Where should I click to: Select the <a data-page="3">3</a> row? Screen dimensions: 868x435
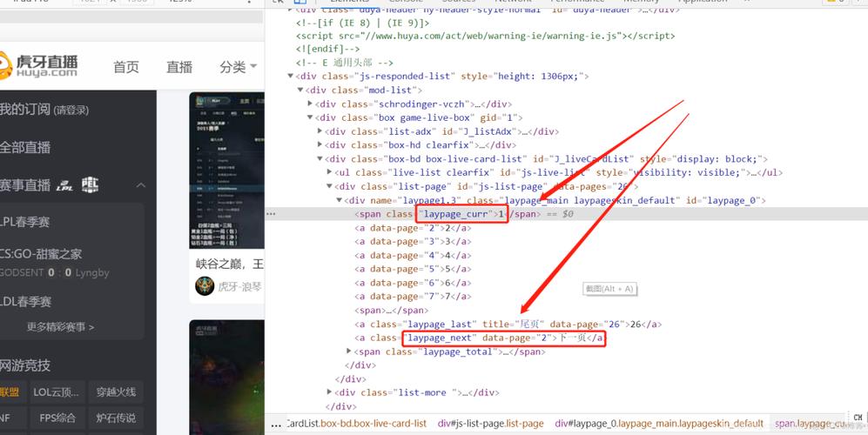tap(413, 241)
